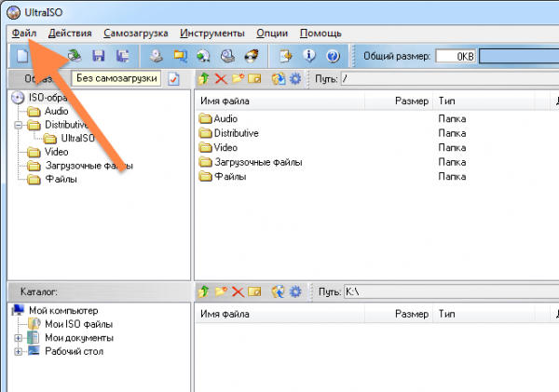Open the Файл menu

pyautogui.click(x=24, y=34)
